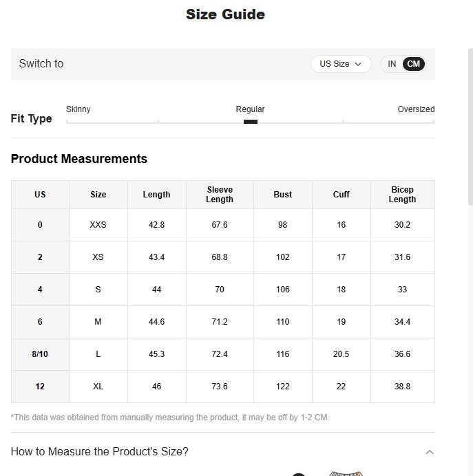The width and height of the screenshot is (473, 476).
Task: Click the Sleeve Length column header
Action: (x=220, y=195)
